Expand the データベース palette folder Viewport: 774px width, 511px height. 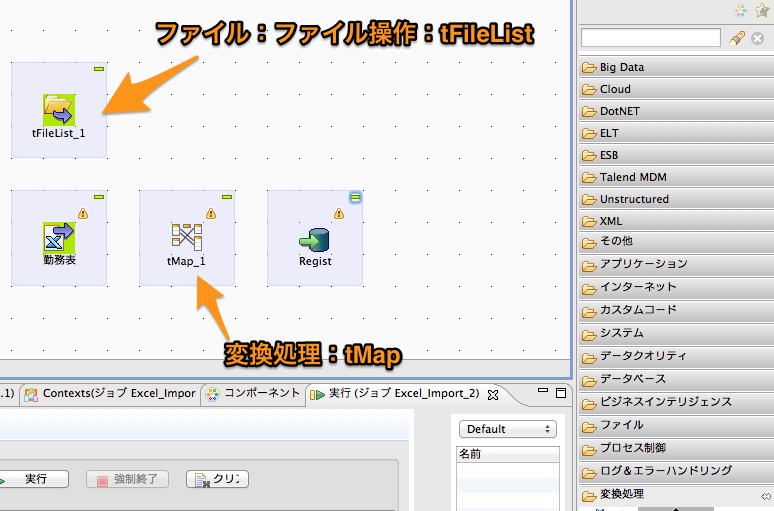pos(676,380)
